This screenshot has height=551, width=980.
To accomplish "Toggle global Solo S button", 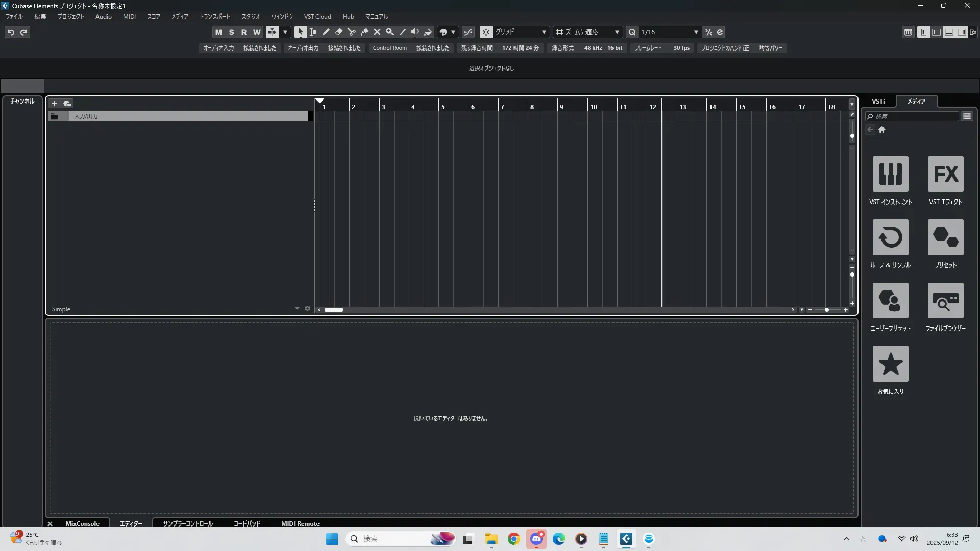I will (231, 32).
